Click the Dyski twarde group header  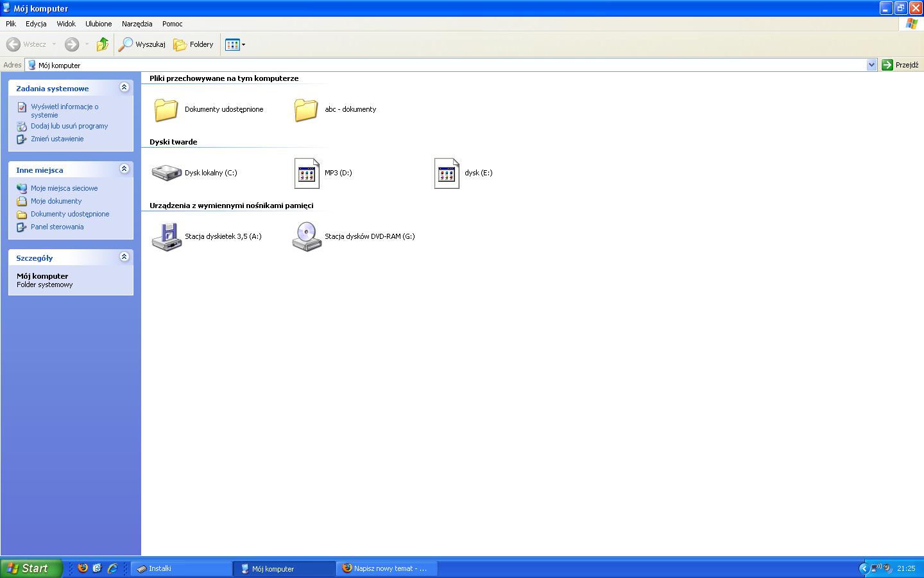(x=173, y=142)
